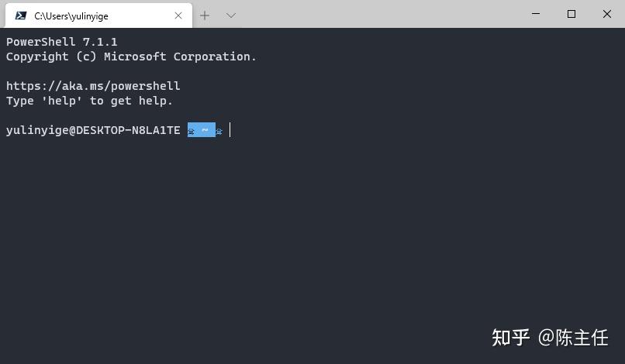The width and height of the screenshot is (625, 364).
Task: Close the C:\Users\yulinyige tab
Action: pyautogui.click(x=178, y=15)
